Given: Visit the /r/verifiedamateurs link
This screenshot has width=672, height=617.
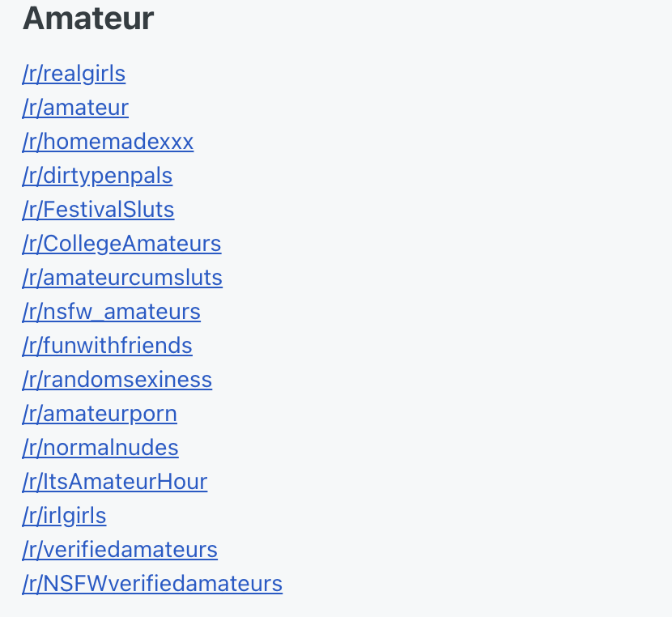Looking at the screenshot, I should 120,550.
